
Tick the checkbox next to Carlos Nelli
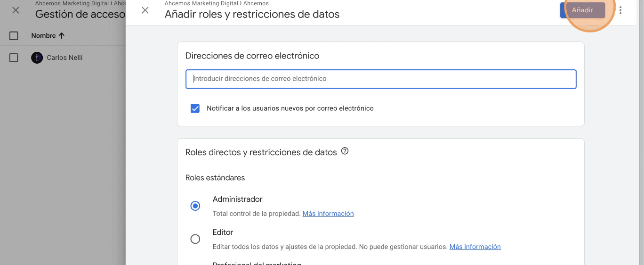14,58
